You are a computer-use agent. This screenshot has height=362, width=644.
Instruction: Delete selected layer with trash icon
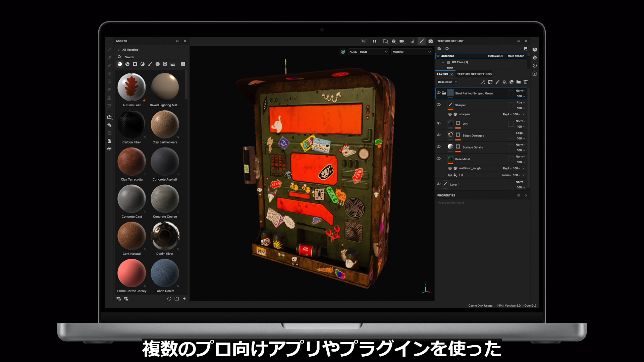[526, 82]
